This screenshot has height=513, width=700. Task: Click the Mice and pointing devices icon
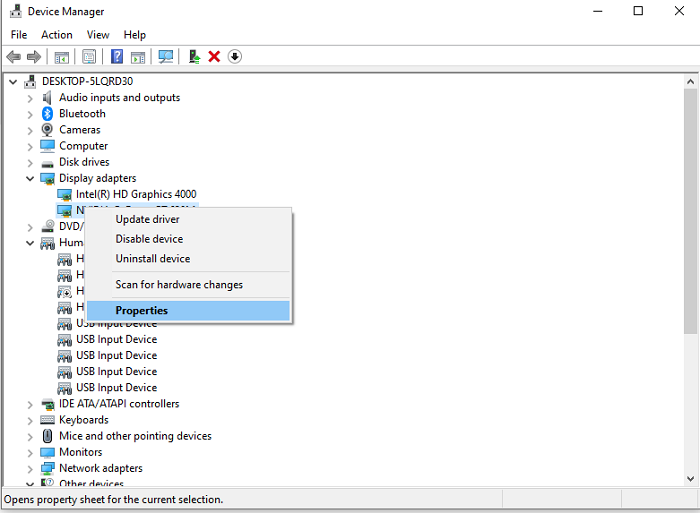tap(47, 436)
